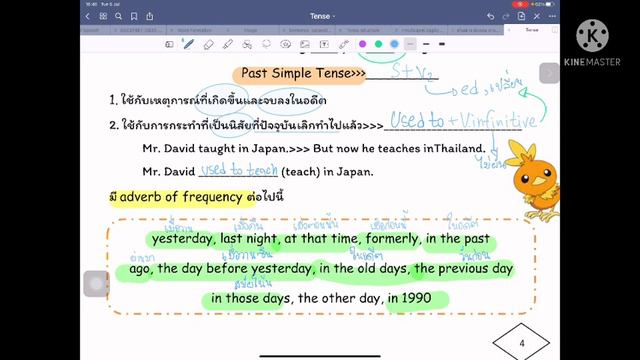Tap the orange chick sticker
This screenshot has width=640, height=360.
pyautogui.click(x=533, y=180)
